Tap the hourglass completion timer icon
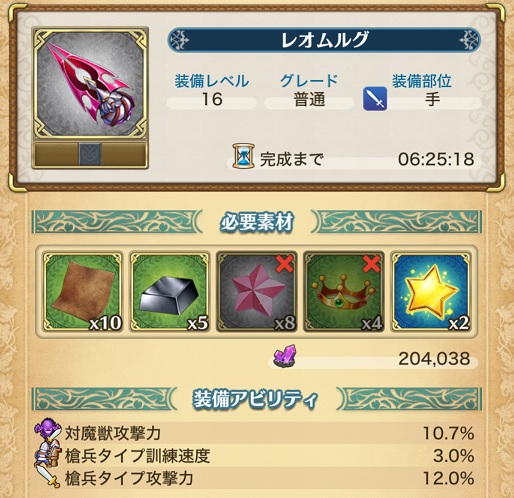Viewport: 514px width, 498px height. (243, 156)
